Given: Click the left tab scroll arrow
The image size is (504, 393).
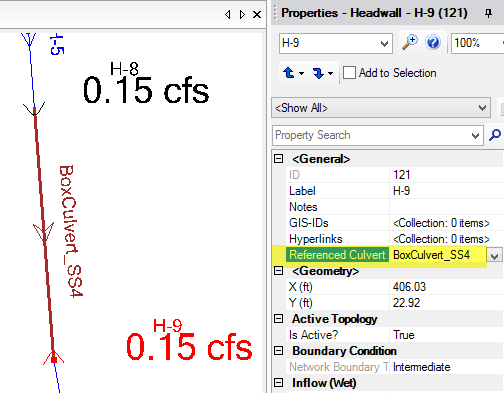Looking at the screenshot, I should [228, 14].
